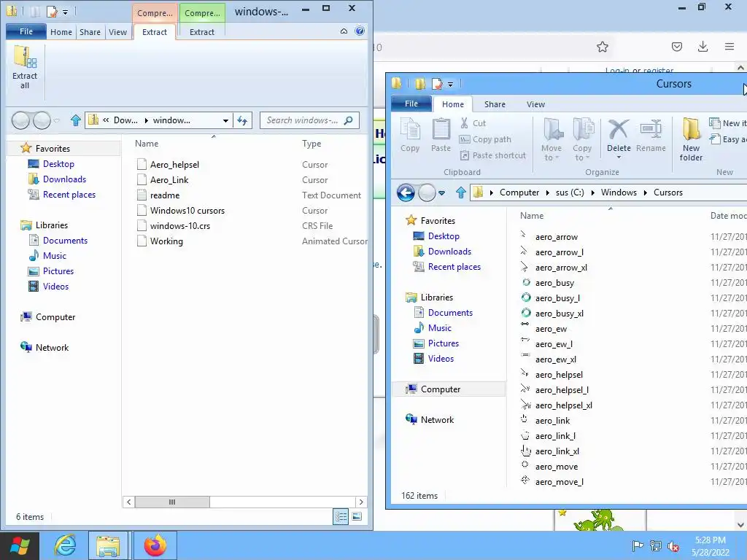Switch to details view in the zip window
The height and width of the screenshot is (560, 747).
[x=341, y=517]
